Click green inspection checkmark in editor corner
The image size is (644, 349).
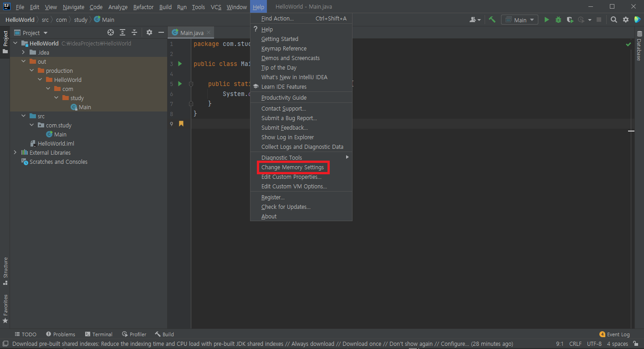(629, 44)
